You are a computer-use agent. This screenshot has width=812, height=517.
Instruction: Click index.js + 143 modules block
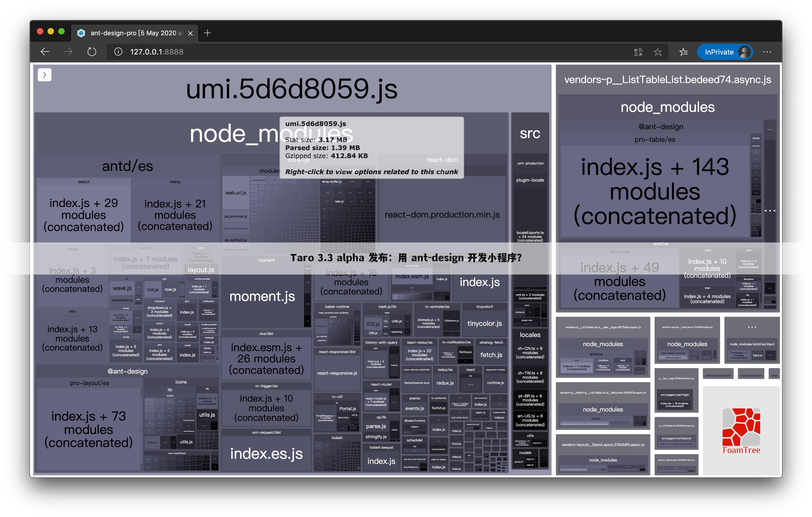tap(655, 191)
